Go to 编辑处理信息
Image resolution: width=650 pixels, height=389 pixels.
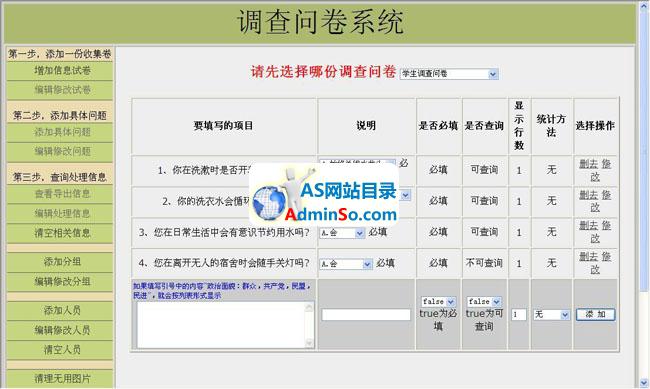pyautogui.click(x=62, y=214)
